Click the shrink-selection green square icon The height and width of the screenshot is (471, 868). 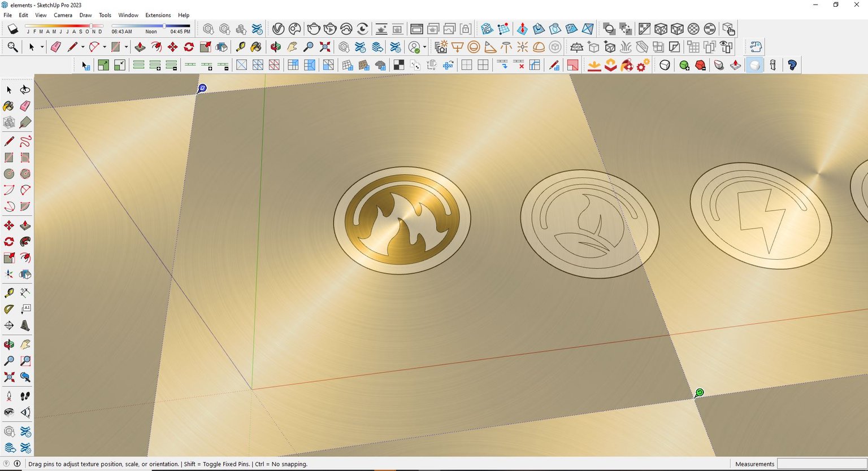[x=120, y=65]
